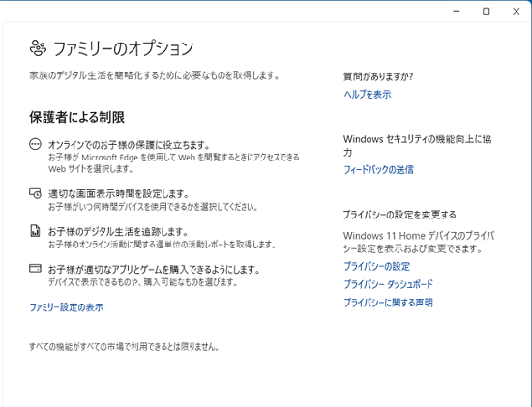Click text デバイスで表示できるものや、購入可能なものを選びます。
532x407 pixels.
click(143, 282)
